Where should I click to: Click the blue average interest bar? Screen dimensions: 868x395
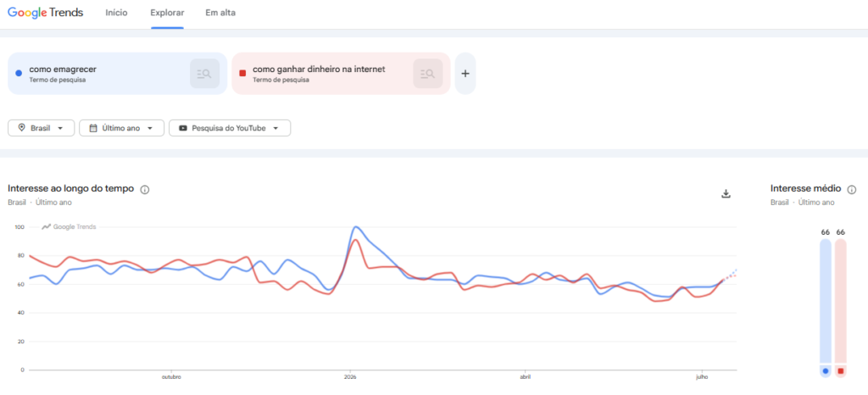coord(826,302)
